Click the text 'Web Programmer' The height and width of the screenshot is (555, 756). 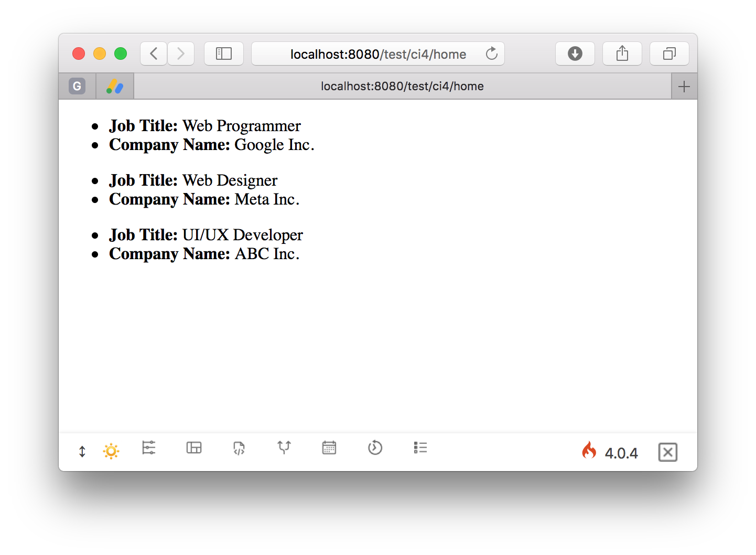tap(242, 126)
